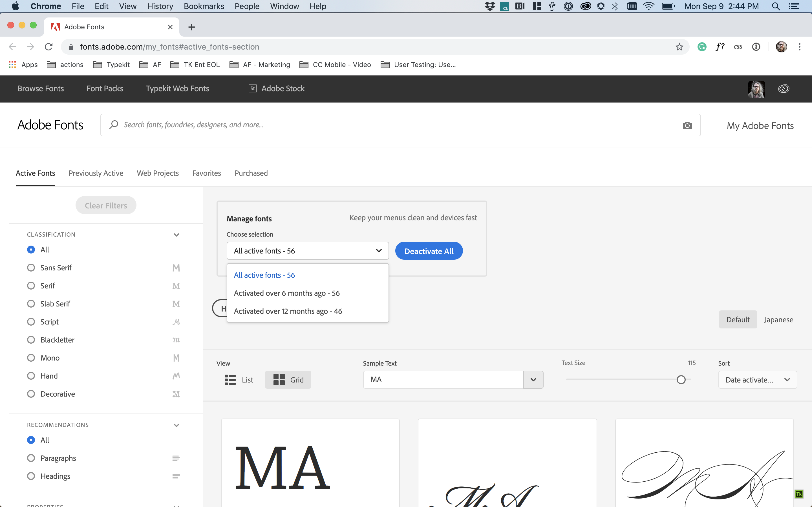Open the Creative Cloud icon in header
Screen dimensions: 812x507
tap(784, 88)
